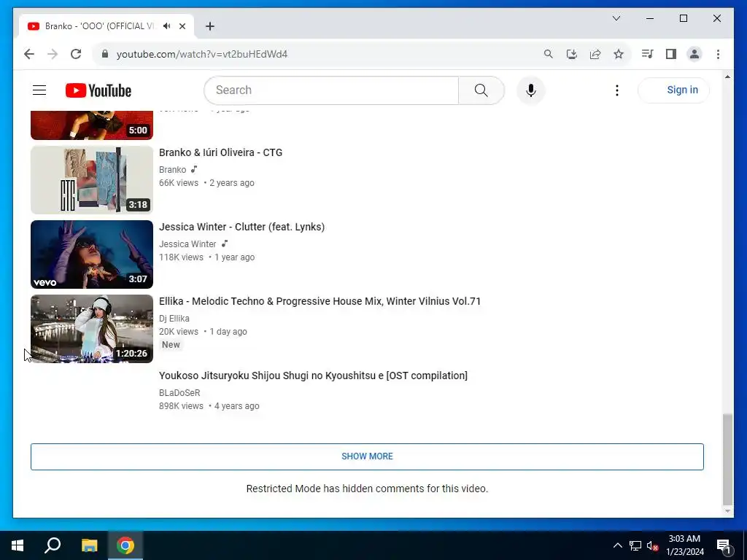Visit the BLaDoSeR channel name
This screenshot has width=747, height=560.
tap(179, 393)
